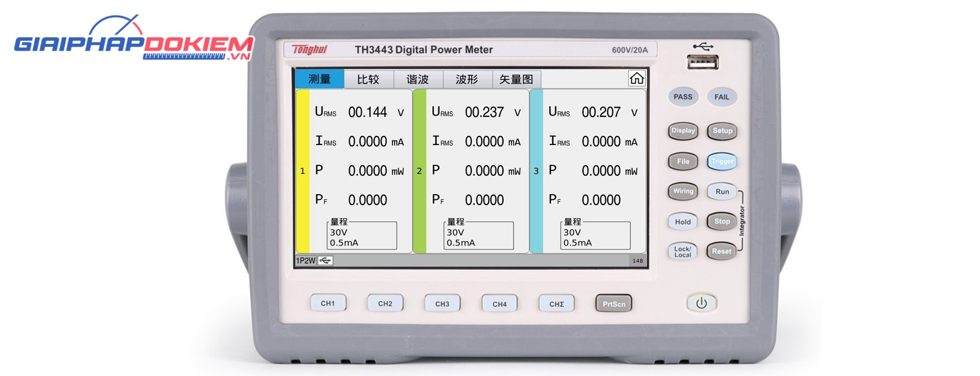Select channel CH3 button
Viewport: 980px width, 376px height.
coord(442,303)
